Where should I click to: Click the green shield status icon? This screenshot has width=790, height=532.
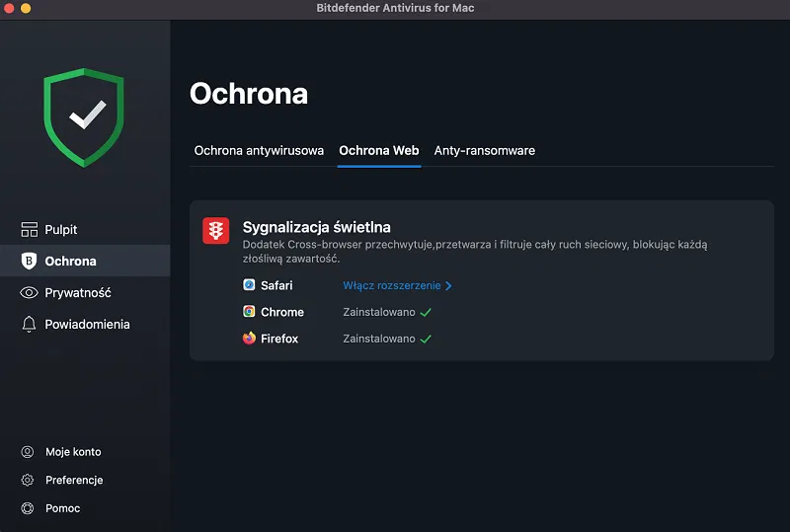pyautogui.click(x=84, y=117)
